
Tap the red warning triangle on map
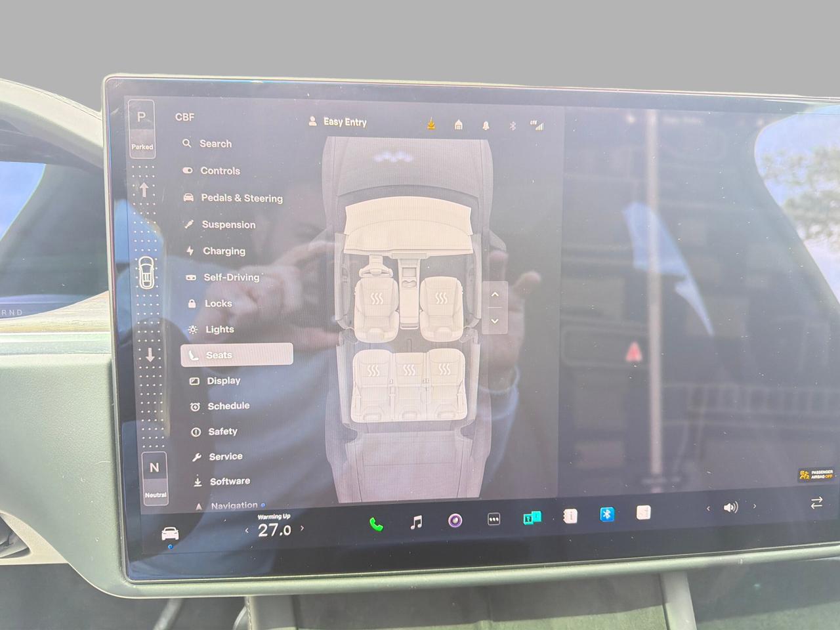633,352
